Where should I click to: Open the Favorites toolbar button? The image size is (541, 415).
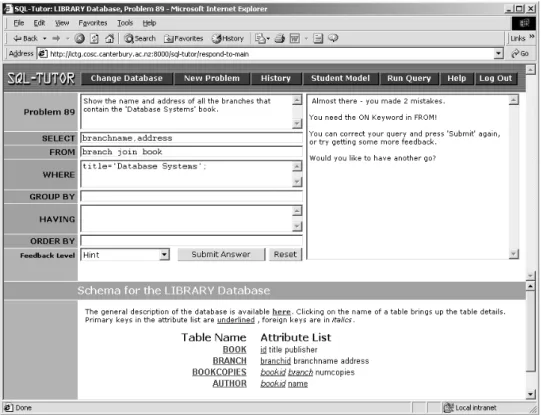click(184, 38)
